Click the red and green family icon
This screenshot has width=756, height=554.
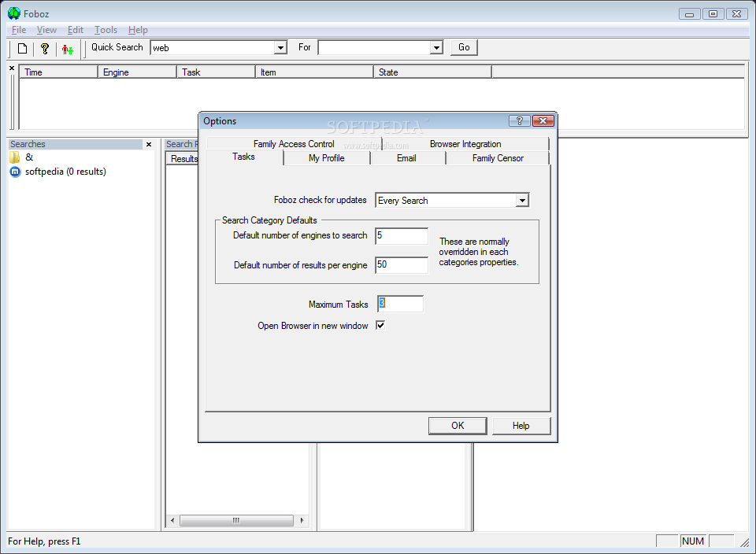68,49
